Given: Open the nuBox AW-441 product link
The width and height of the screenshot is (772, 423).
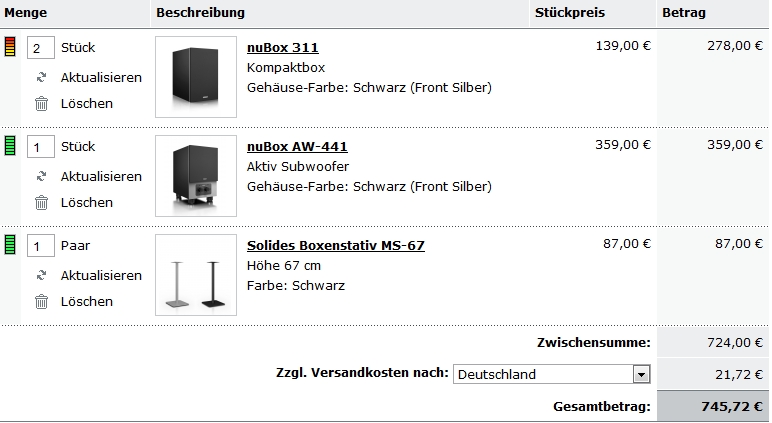Looking at the screenshot, I should [x=297, y=146].
